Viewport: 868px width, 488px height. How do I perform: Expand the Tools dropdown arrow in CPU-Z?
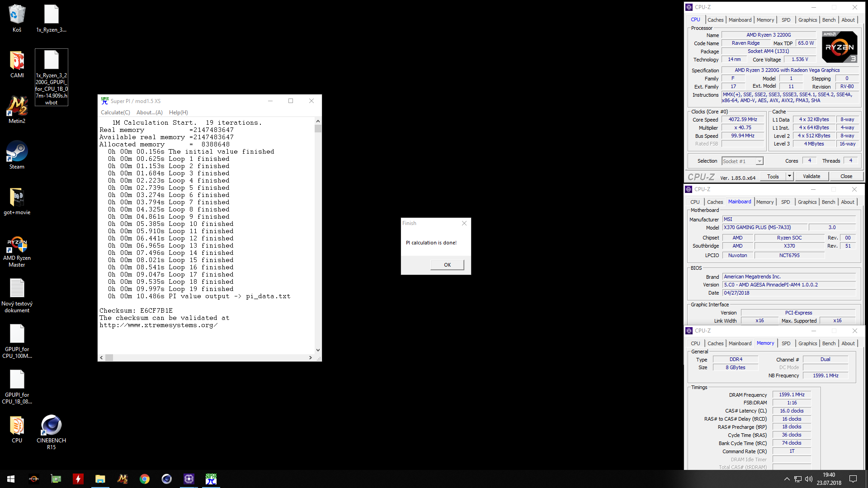pyautogui.click(x=790, y=177)
